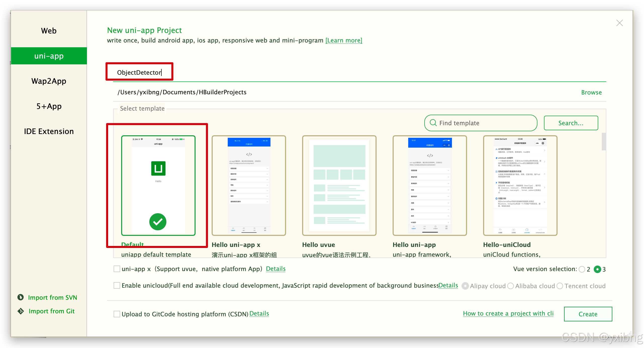Click the Import from Git icon

coord(21,311)
